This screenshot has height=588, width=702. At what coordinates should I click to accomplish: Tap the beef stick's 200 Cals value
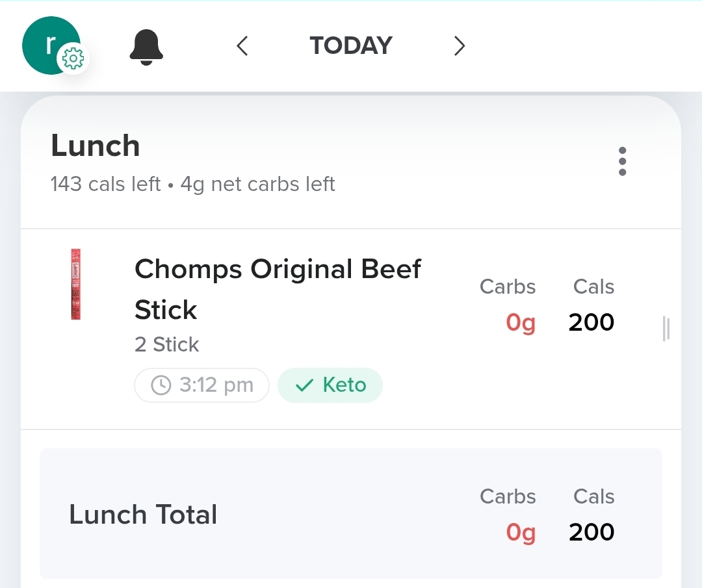point(591,322)
